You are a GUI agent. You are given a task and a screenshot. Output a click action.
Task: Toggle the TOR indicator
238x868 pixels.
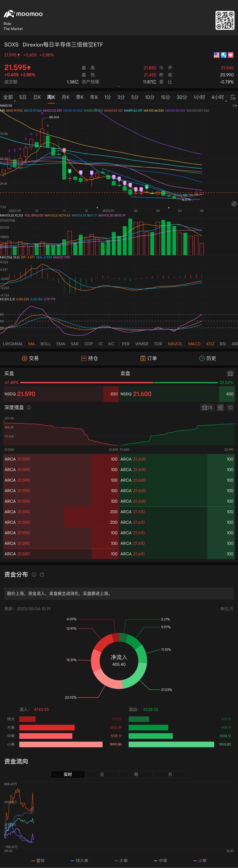(158, 344)
